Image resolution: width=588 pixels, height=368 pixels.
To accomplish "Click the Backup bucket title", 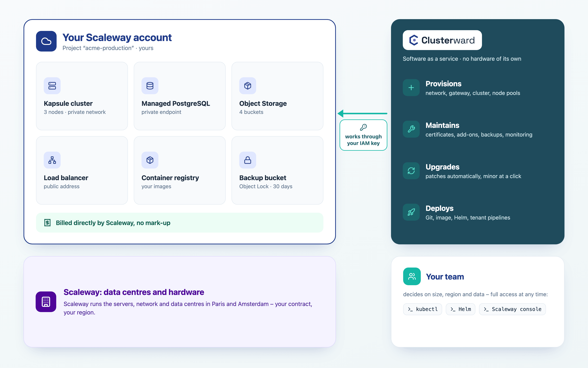I will (263, 178).
